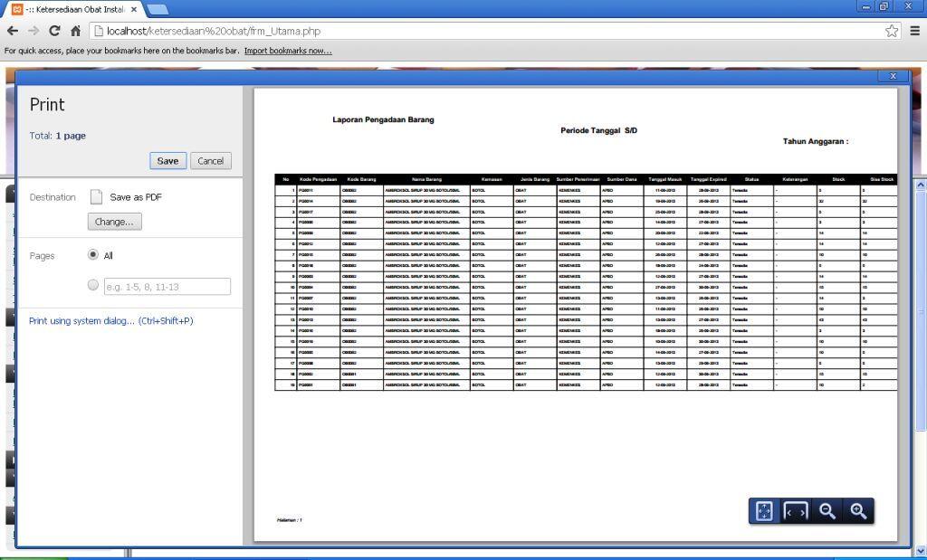927x560 pixels.
Task: Open the Chrome hamburger menu
Action: pyautogui.click(x=914, y=31)
